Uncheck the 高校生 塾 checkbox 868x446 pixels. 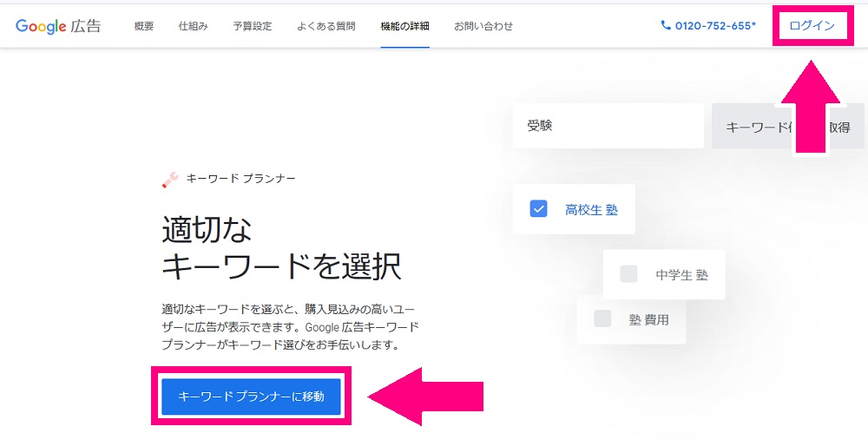pos(538,209)
